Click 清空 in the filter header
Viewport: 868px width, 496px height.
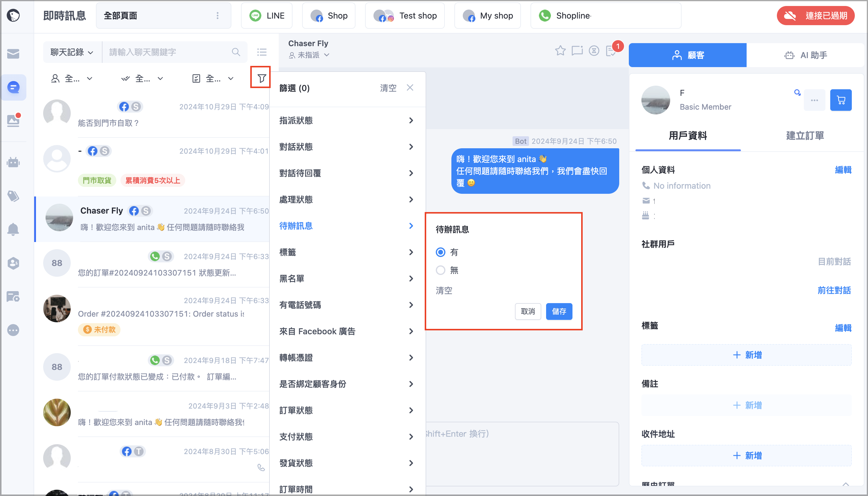click(x=388, y=88)
